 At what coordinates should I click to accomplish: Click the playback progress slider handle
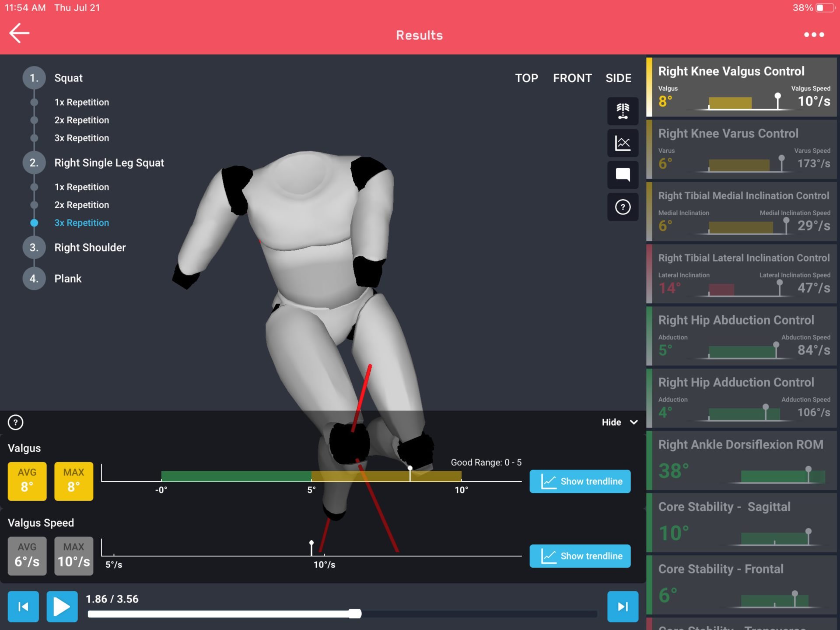[x=355, y=614]
